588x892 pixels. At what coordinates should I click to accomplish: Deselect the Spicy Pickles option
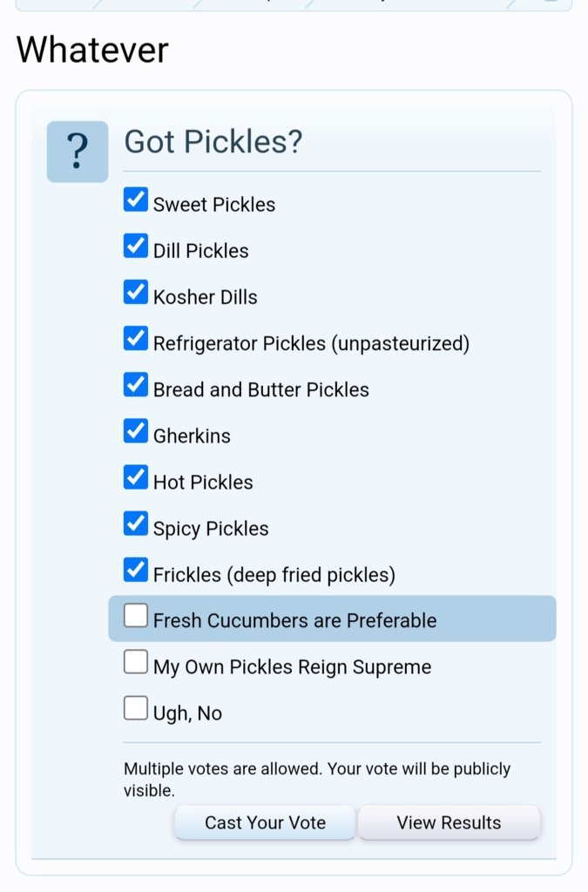click(135, 524)
